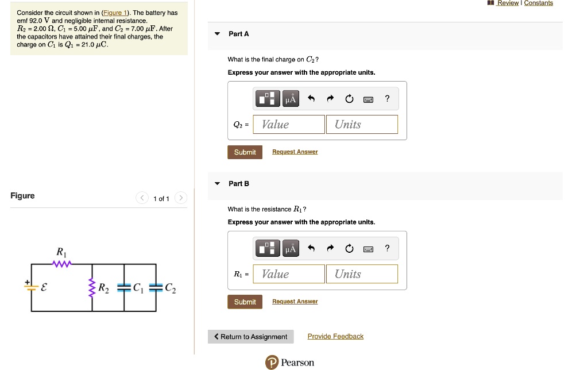Click the next figure chevron arrow
This screenshot has width=588, height=370.
click(x=180, y=198)
